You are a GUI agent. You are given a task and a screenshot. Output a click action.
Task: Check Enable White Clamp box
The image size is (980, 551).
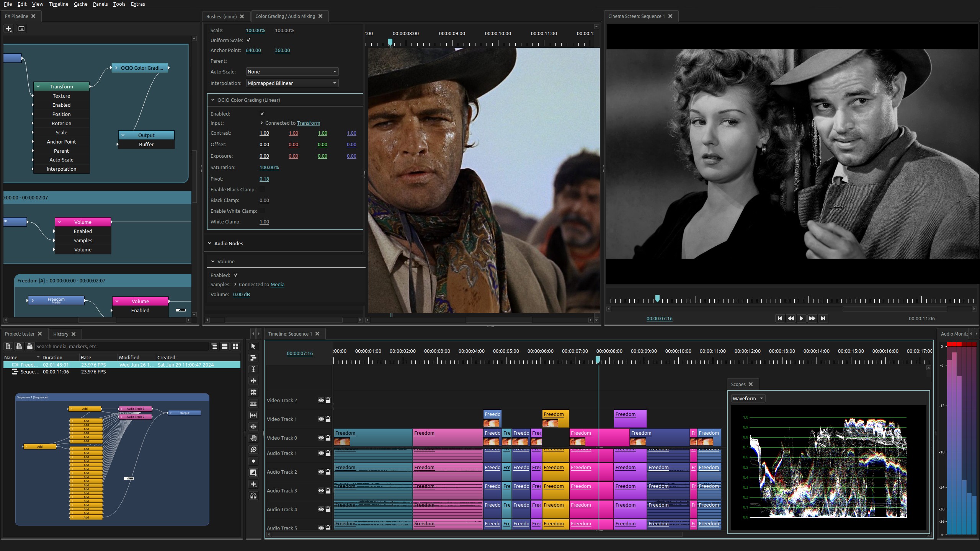[x=262, y=211]
